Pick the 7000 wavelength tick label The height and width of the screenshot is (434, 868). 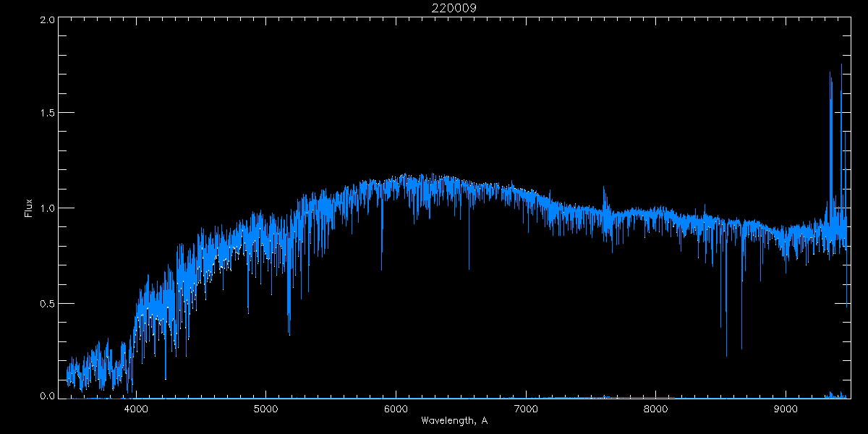coord(526,409)
